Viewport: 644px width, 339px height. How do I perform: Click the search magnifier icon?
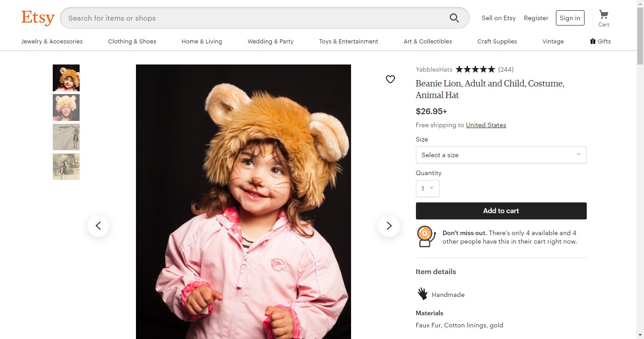point(454,18)
